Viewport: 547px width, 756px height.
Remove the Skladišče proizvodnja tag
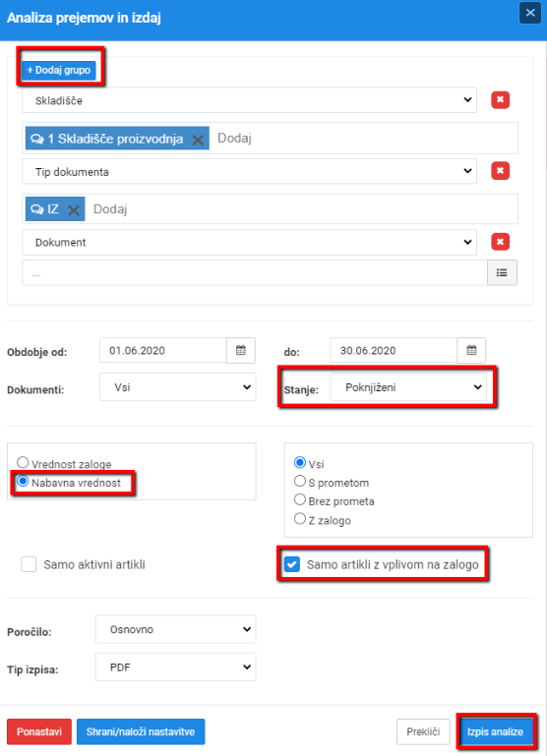click(198, 140)
